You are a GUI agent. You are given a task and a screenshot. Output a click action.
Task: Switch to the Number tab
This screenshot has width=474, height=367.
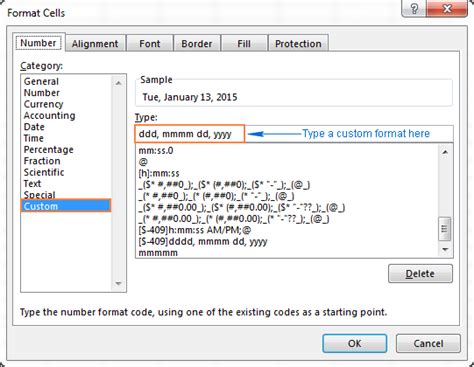point(38,43)
